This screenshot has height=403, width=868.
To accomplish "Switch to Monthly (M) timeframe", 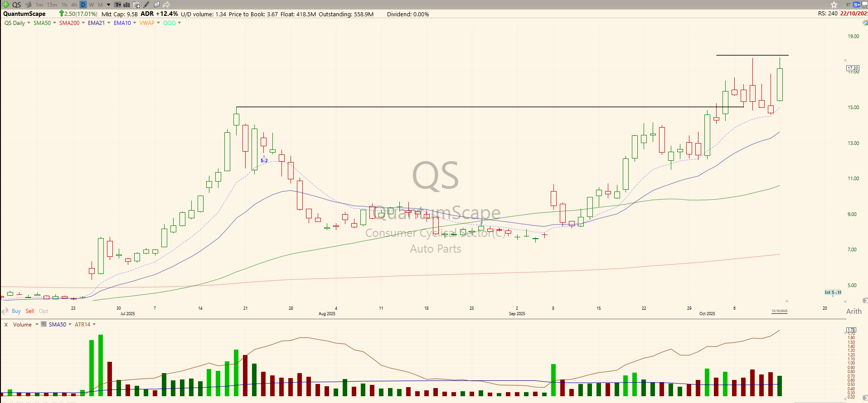I will [x=100, y=5].
